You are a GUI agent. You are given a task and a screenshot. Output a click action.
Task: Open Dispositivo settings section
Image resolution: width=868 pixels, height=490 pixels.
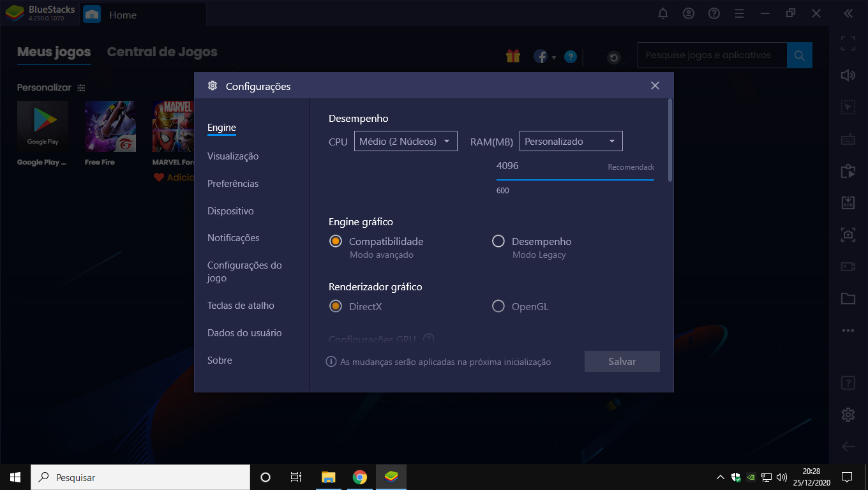tap(230, 211)
